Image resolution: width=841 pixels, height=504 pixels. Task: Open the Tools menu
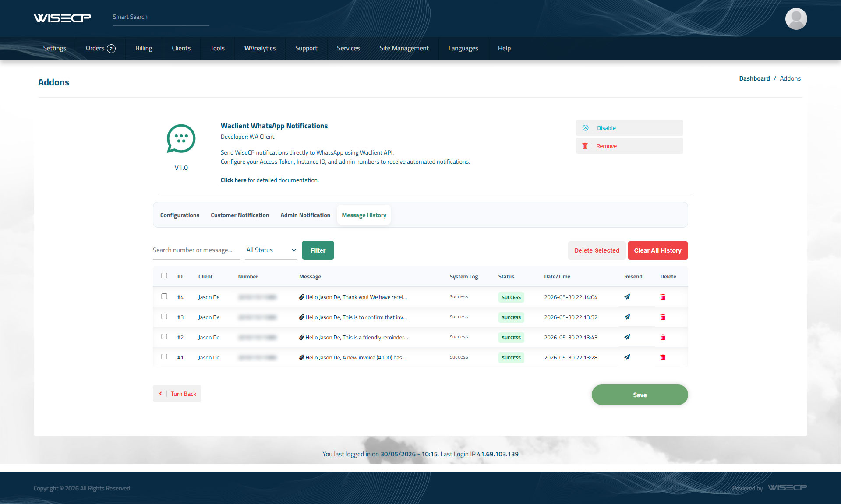pos(217,48)
